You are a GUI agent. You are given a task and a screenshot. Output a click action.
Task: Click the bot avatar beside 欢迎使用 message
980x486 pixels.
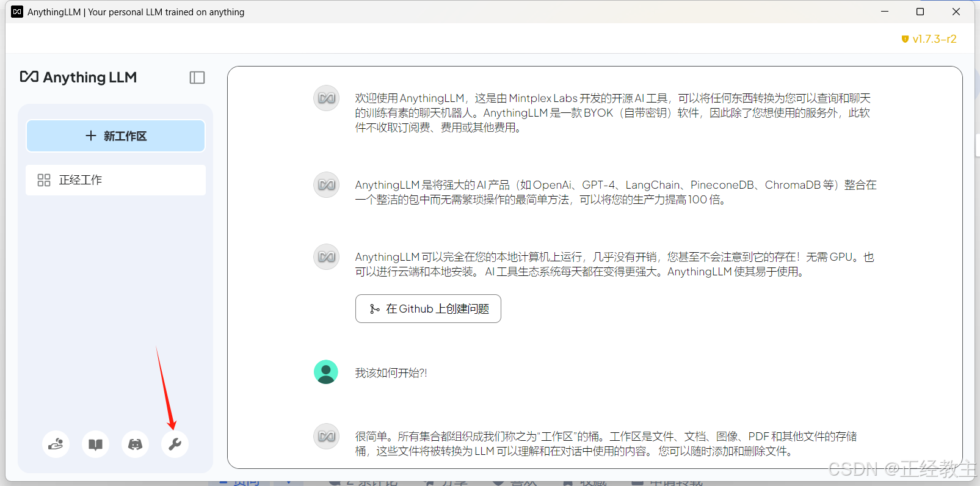[327, 98]
